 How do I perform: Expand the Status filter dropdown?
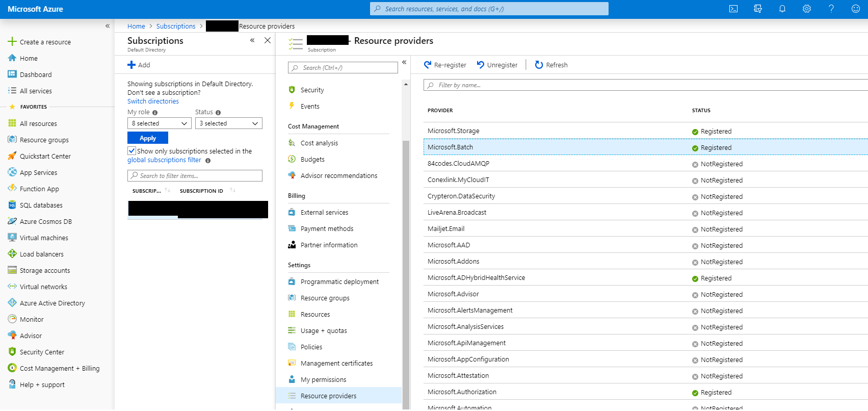tap(228, 123)
